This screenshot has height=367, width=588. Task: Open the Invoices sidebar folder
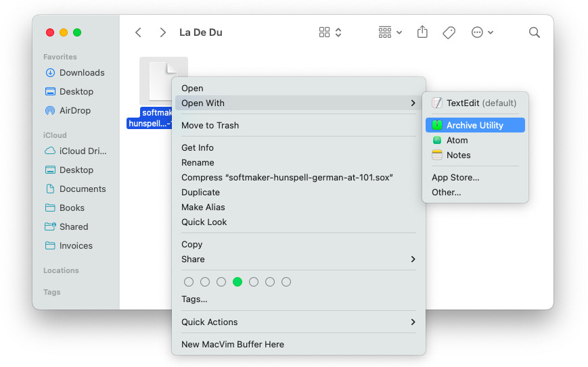tap(69, 245)
